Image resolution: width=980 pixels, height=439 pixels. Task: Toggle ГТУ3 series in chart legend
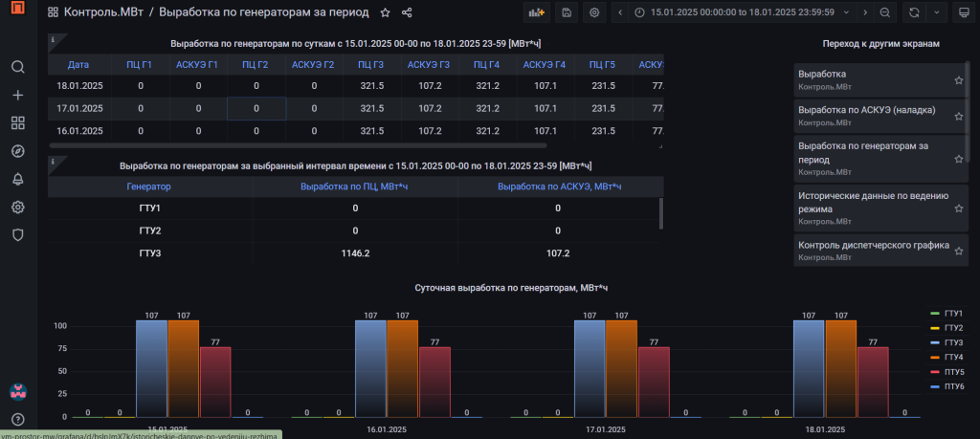pos(952,342)
